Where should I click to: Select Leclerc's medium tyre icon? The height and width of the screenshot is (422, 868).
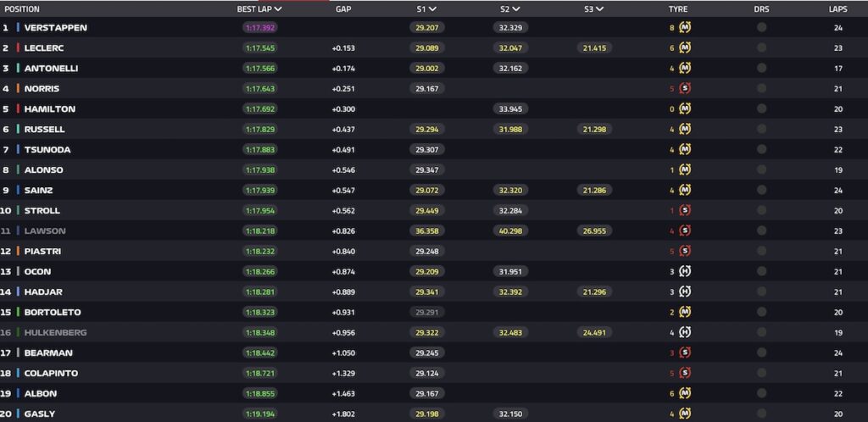(x=685, y=47)
